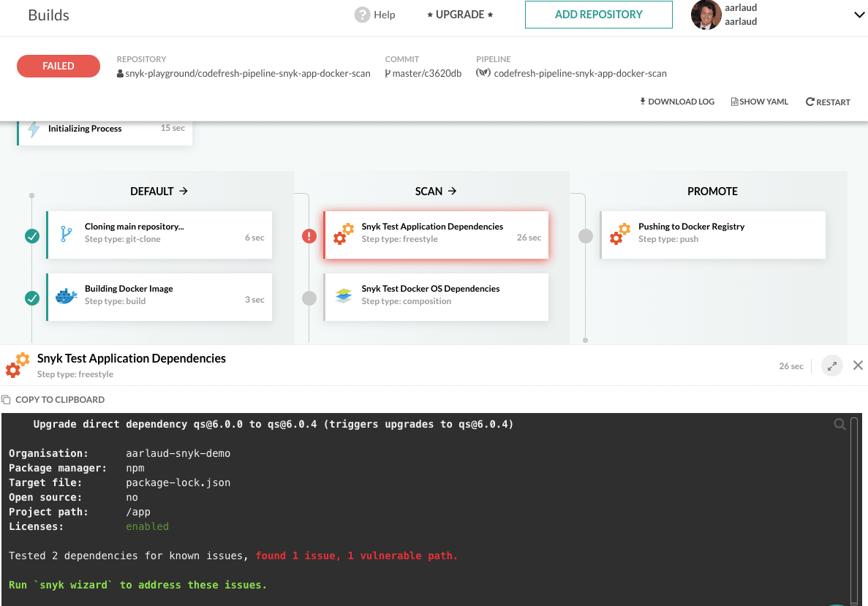Click COPY TO CLIPBOARD
Screen dimensions: 868x606
[x=53, y=400]
